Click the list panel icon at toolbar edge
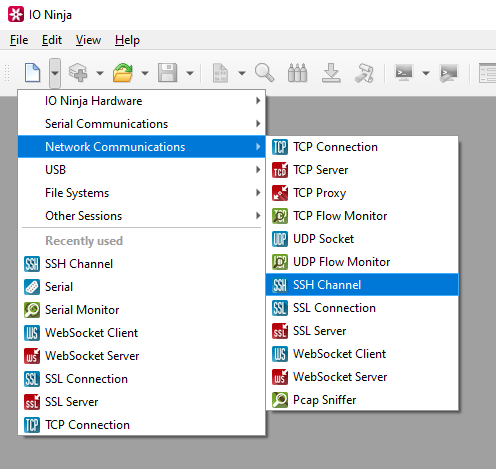 (x=488, y=73)
